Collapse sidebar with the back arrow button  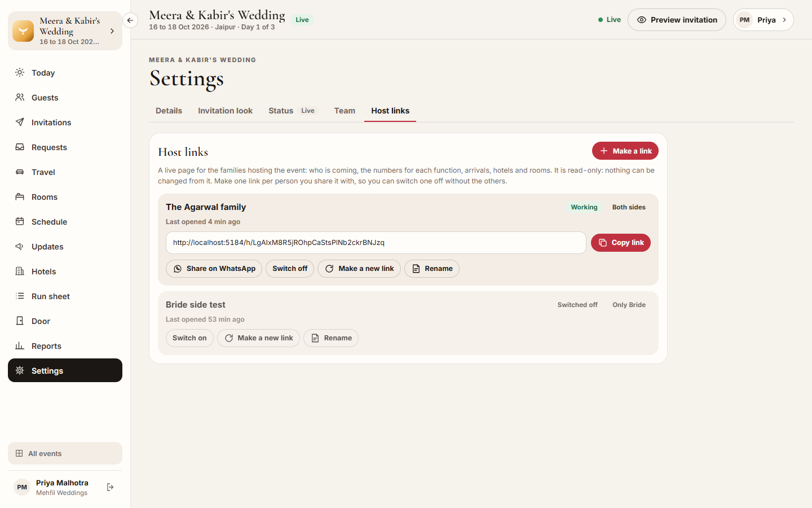pos(130,20)
